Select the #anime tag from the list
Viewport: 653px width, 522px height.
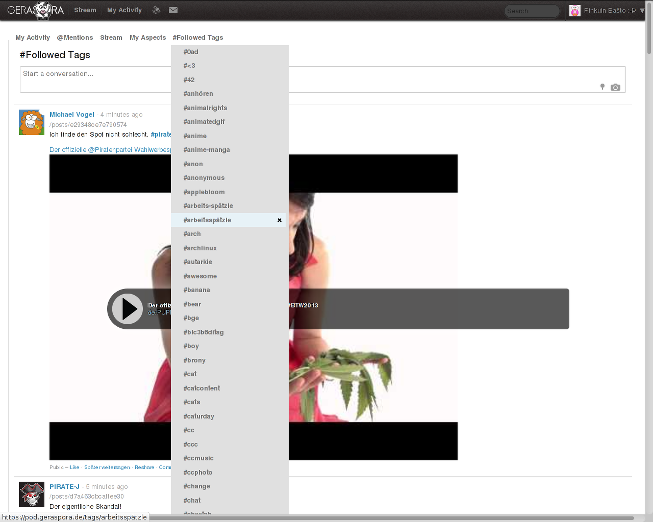(x=195, y=136)
